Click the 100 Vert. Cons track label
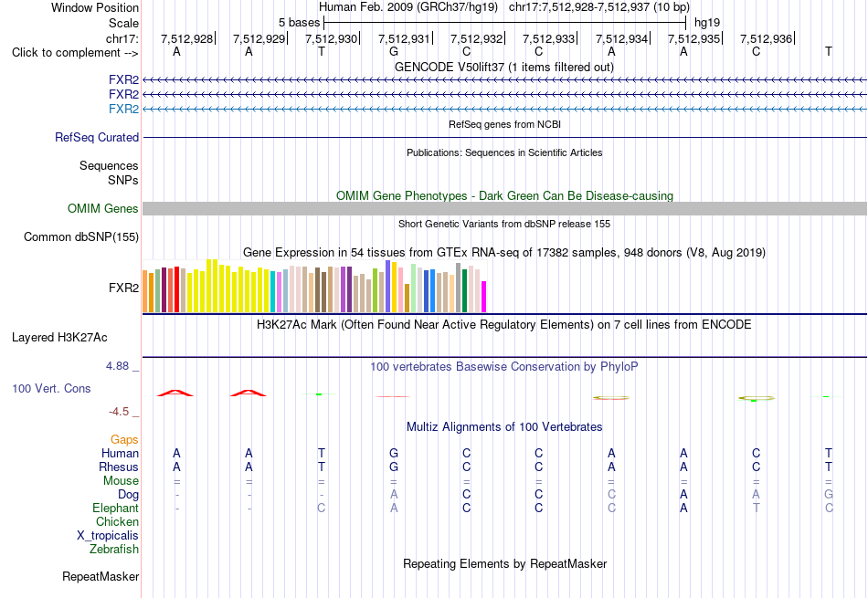 point(51,388)
